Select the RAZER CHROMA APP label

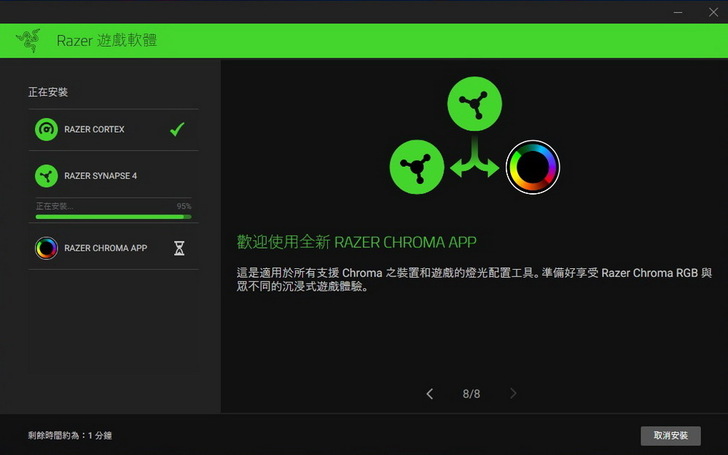tap(105, 248)
